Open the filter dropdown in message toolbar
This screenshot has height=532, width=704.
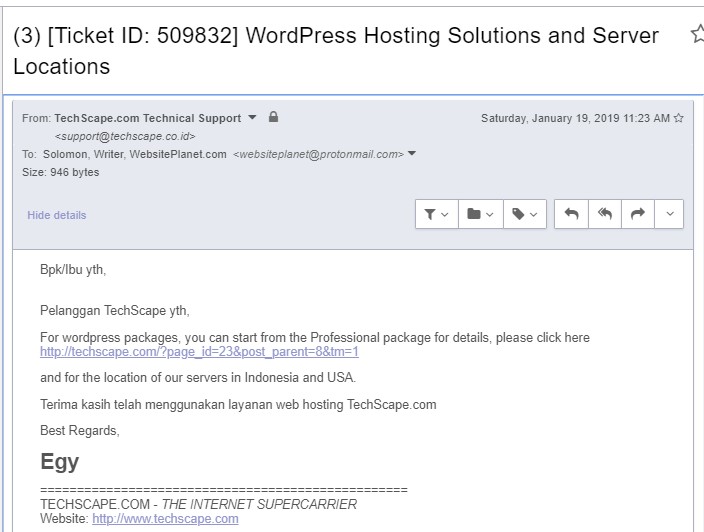tap(436, 214)
